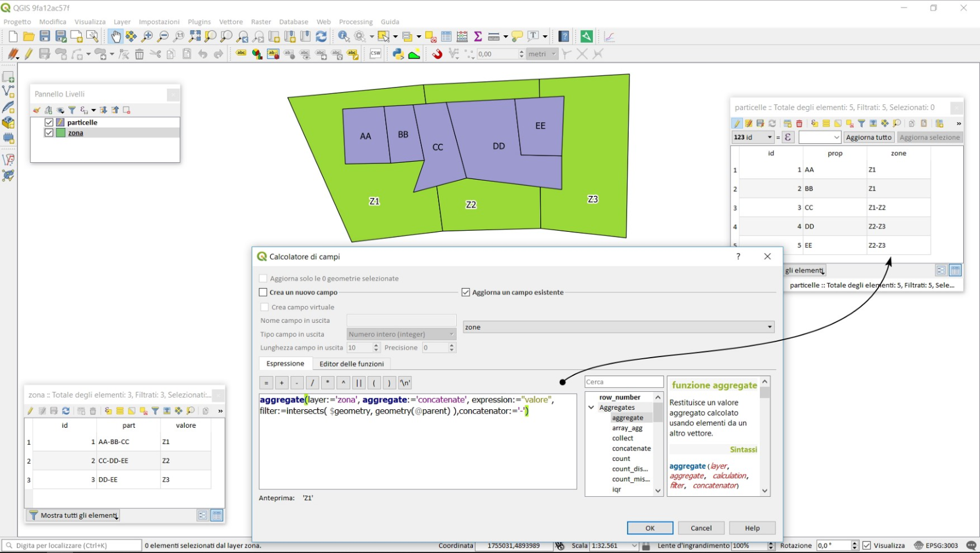Enable the 'Crea un nuovo campo' checkbox
Viewport: 980px width, 553px height.
[263, 293]
